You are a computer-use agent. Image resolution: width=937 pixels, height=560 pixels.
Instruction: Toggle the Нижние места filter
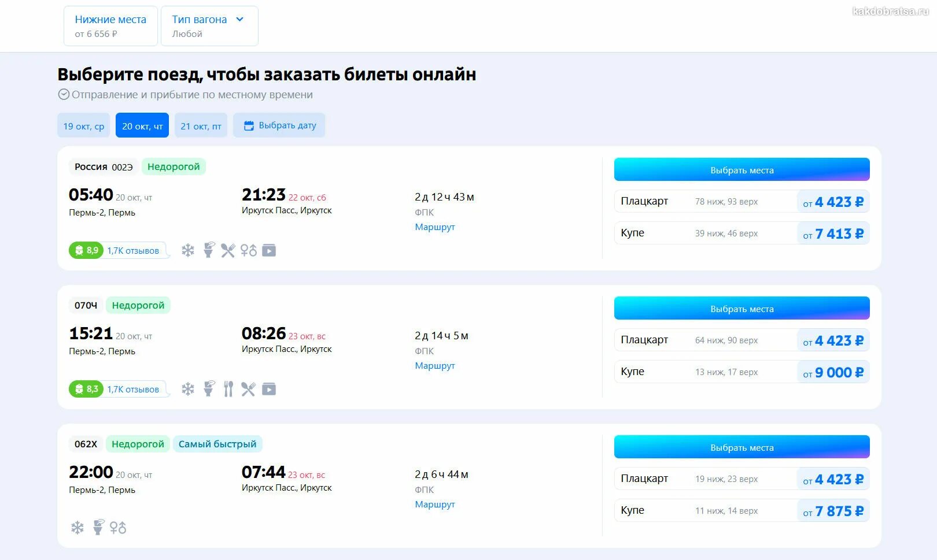click(x=110, y=26)
